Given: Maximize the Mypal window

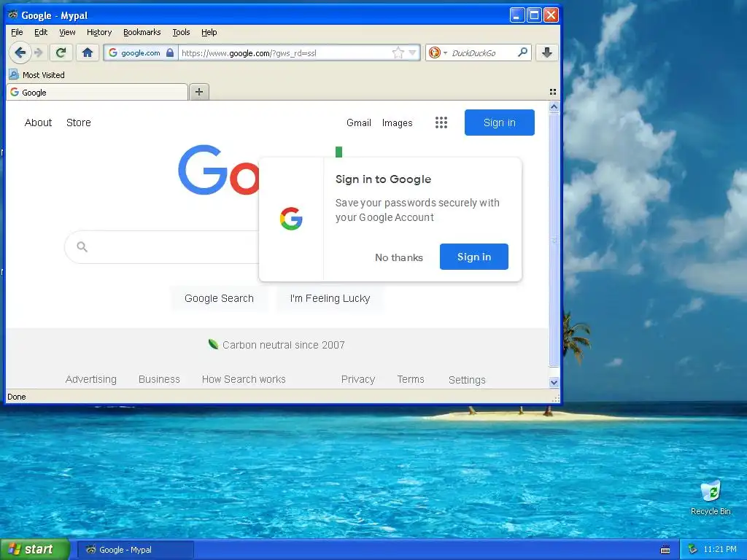Looking at the screenshot, I should [x=534, y=15].
